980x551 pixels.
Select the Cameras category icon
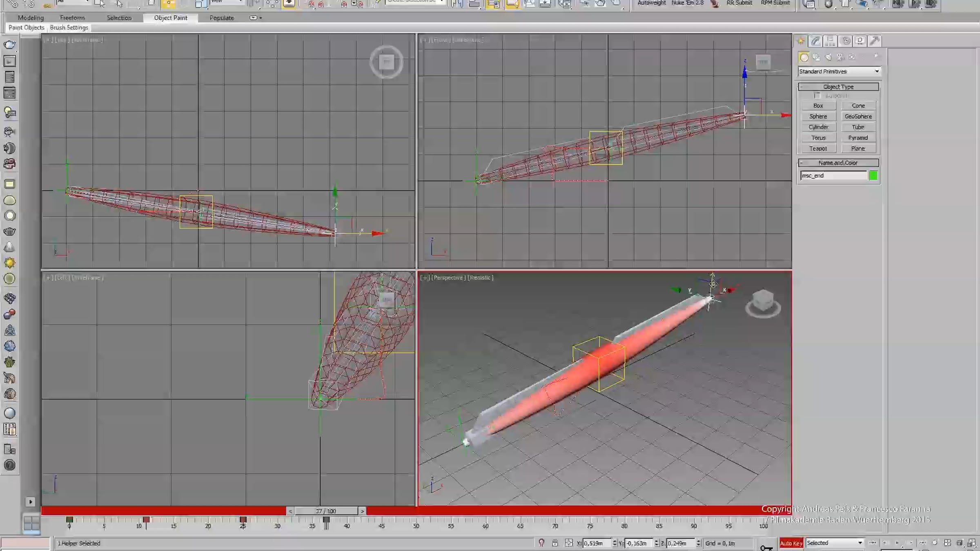pos(840,57)
